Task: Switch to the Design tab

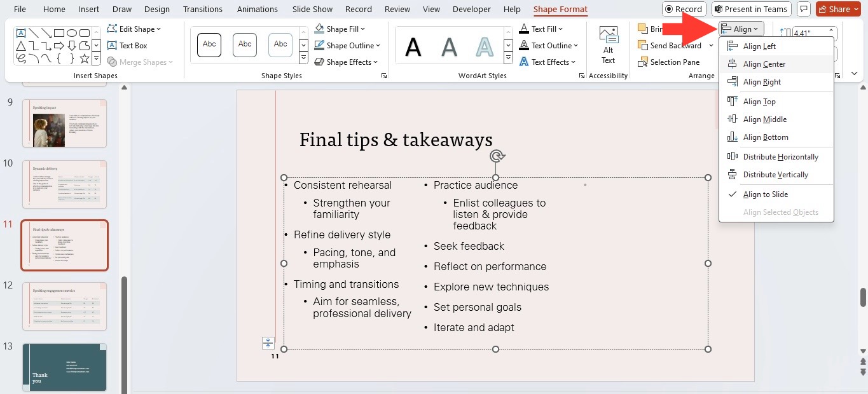Action: tap(157, 10)
